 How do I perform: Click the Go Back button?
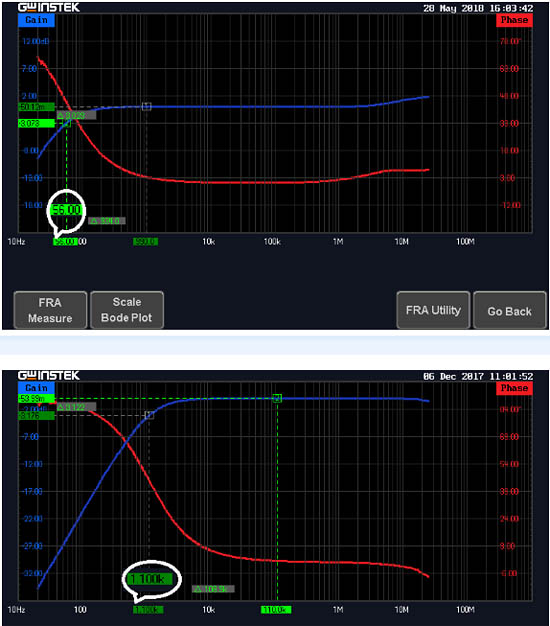tap(510, 310)
